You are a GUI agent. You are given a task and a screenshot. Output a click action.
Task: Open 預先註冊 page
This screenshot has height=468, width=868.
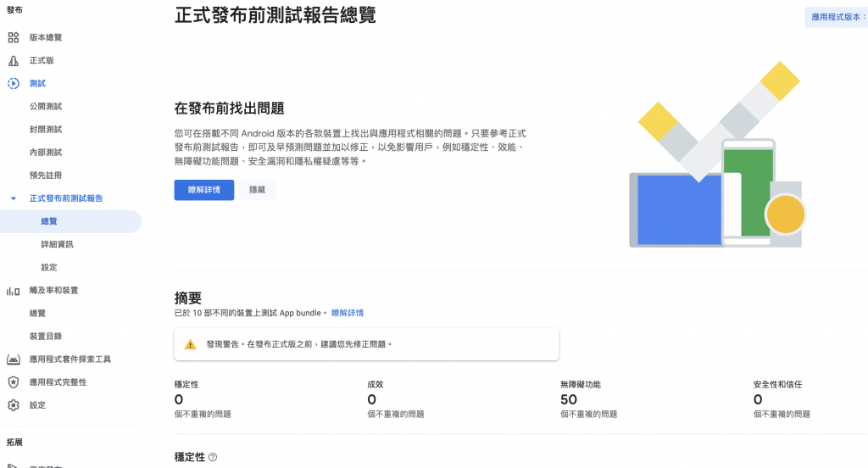46,175
